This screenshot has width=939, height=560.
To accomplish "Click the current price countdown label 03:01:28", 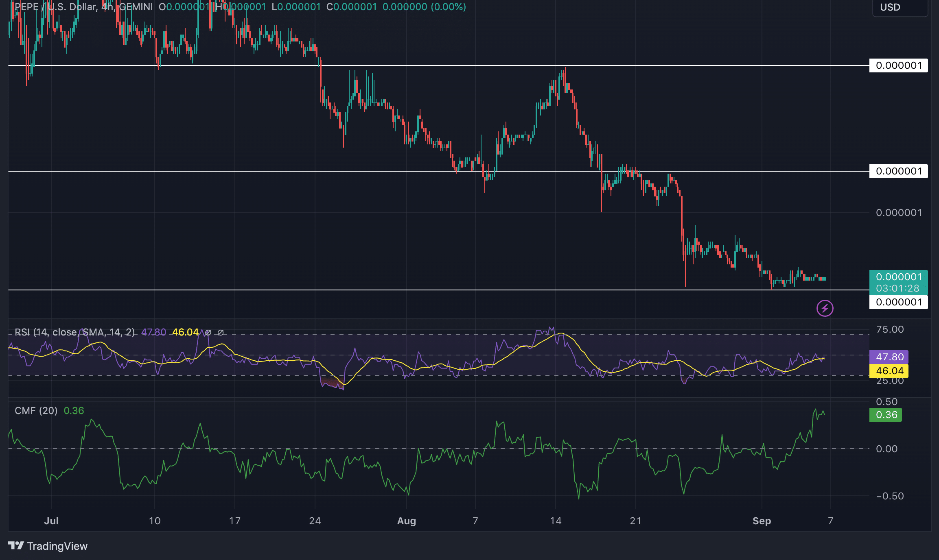I will [898, 288].
